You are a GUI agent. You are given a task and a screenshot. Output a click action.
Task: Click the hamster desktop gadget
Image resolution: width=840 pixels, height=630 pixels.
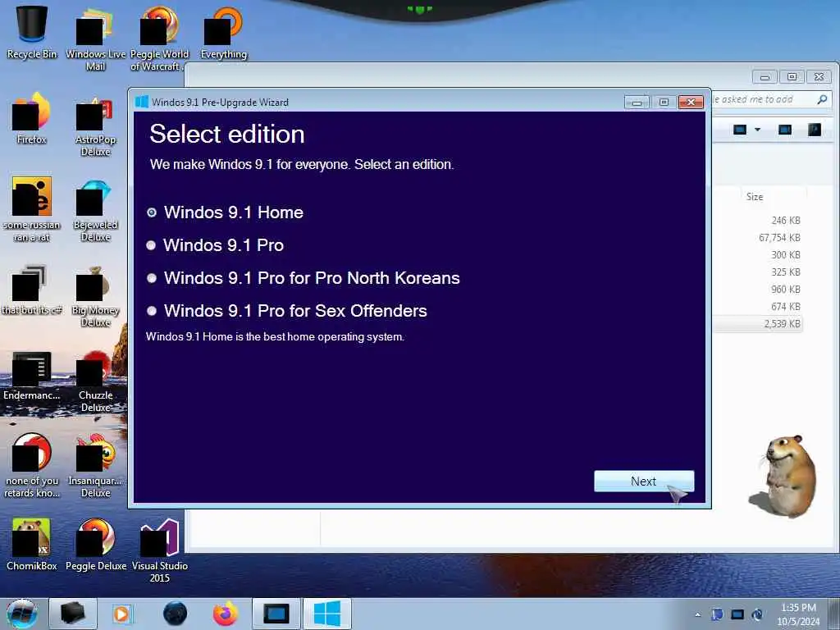tap(785, 476)
